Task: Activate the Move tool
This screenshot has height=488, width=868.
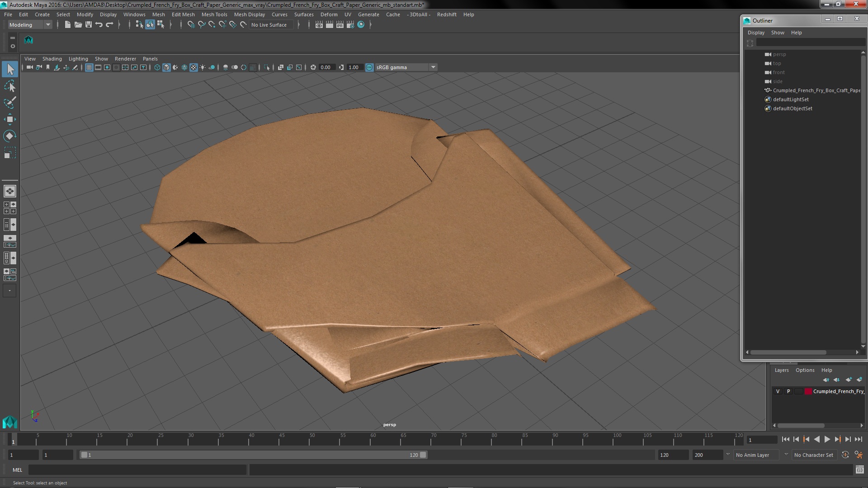Action: click(x=10, y=119)
